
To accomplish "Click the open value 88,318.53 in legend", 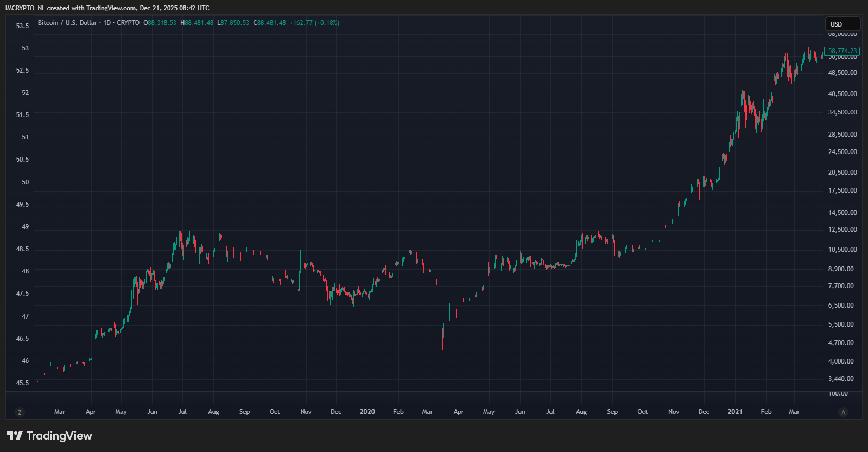I will point(162,23).
